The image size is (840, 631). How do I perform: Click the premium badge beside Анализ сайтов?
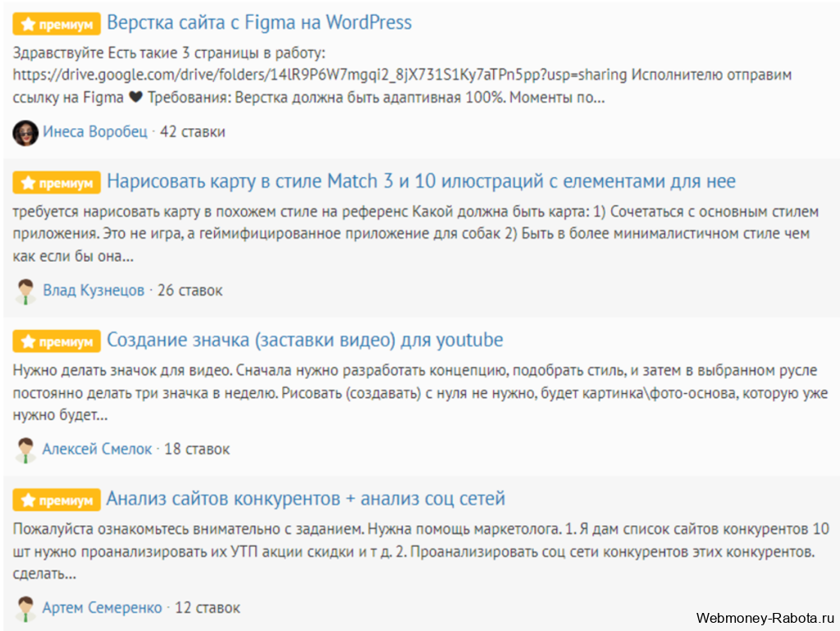click(x=57, y=500)
